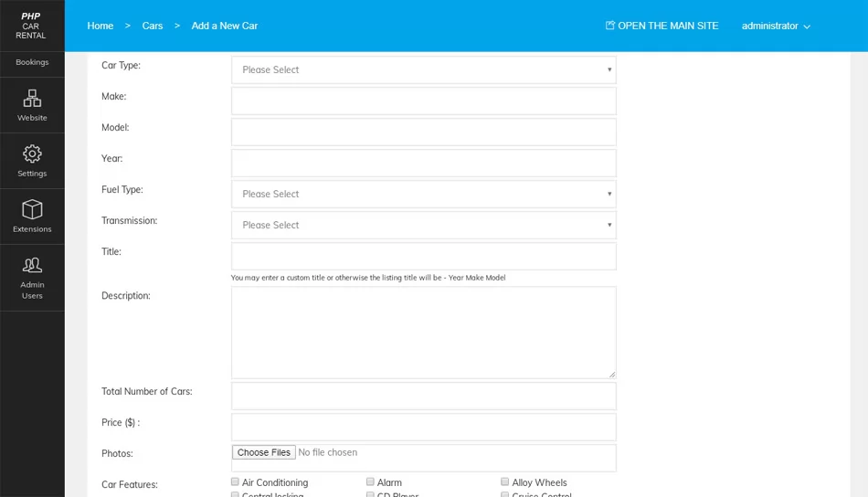Open the Fuel Type dropdown
868x497 pixels.
point(423,194)
